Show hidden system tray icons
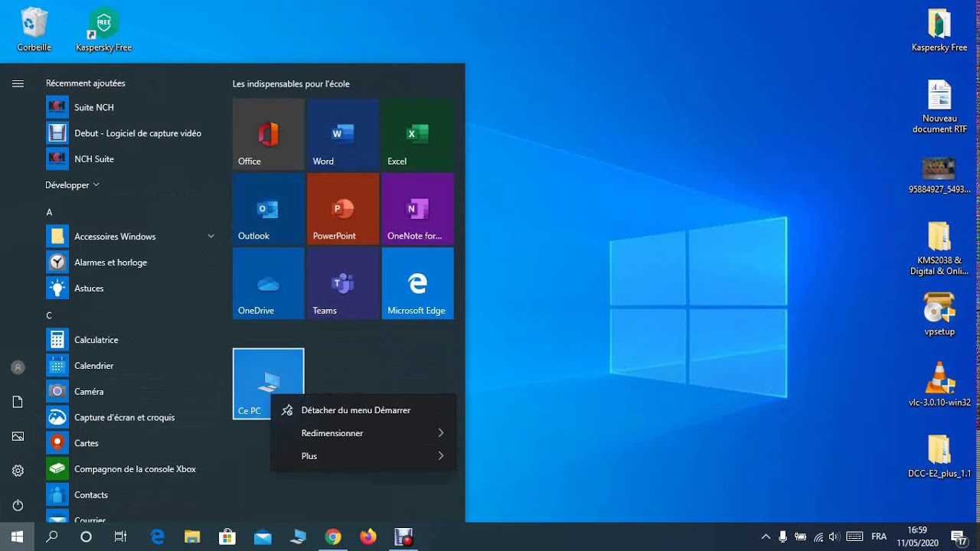Screen dimensions: 980x551 (x=766, y=536)
